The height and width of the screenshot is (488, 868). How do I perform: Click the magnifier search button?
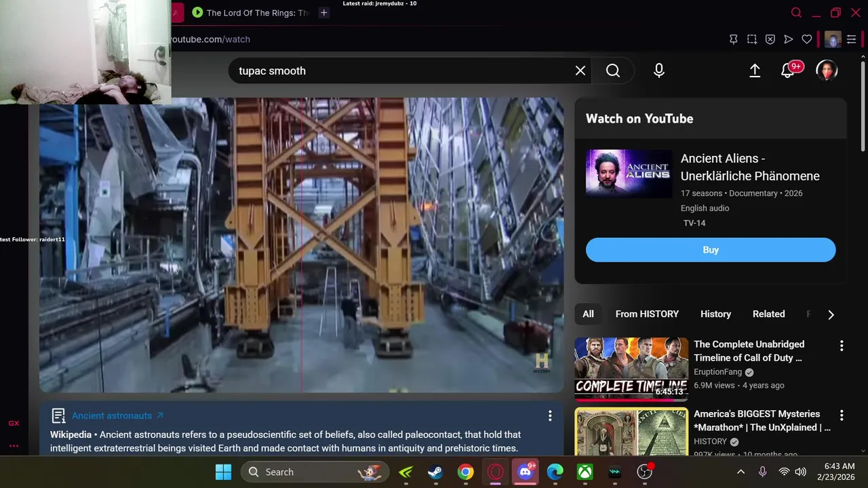(x=613, y=70)
